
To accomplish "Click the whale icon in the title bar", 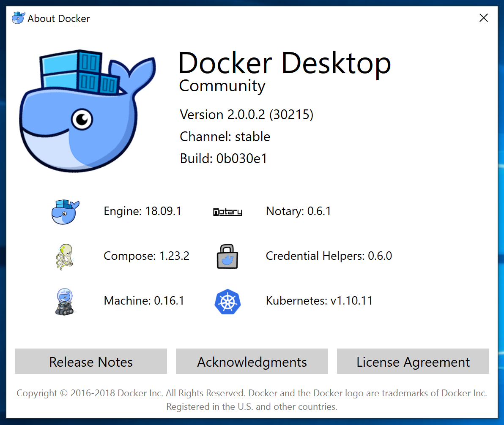I will coord(18,18).
